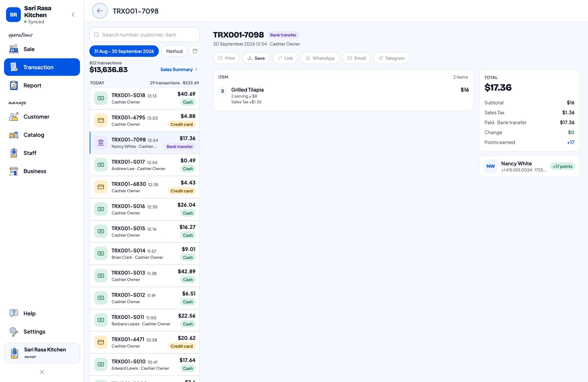This screenshot has width=588, height=382.
Task: Click the credit card icon for TRX001-6471
Action: coord(101,342)
